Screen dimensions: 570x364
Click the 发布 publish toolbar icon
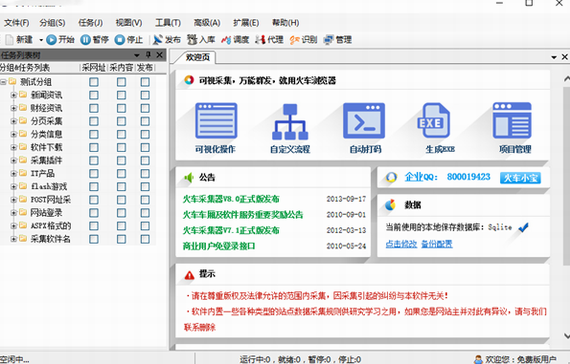coord(157,40)
